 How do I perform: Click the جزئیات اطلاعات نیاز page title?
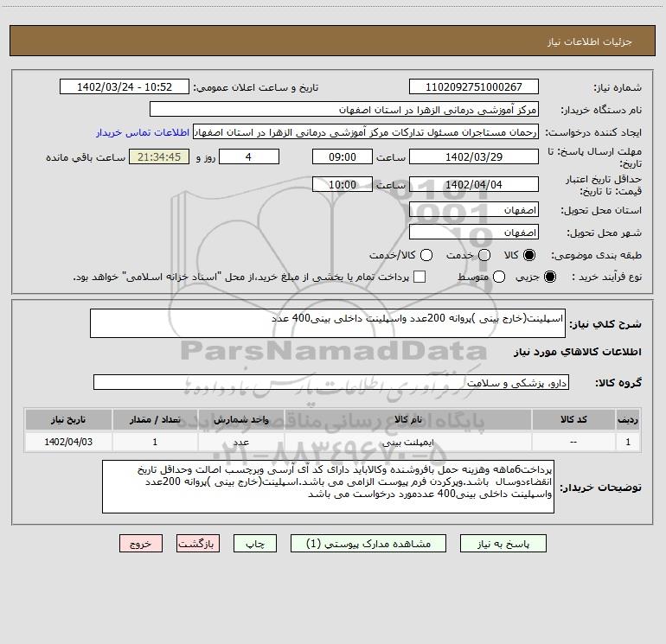[590, 41]
